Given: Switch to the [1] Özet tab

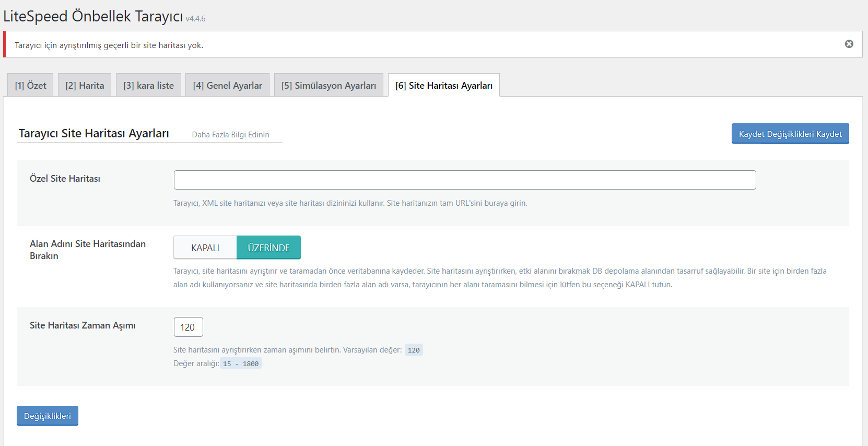Looking at the screenshot, I should (x=30, y=85).
